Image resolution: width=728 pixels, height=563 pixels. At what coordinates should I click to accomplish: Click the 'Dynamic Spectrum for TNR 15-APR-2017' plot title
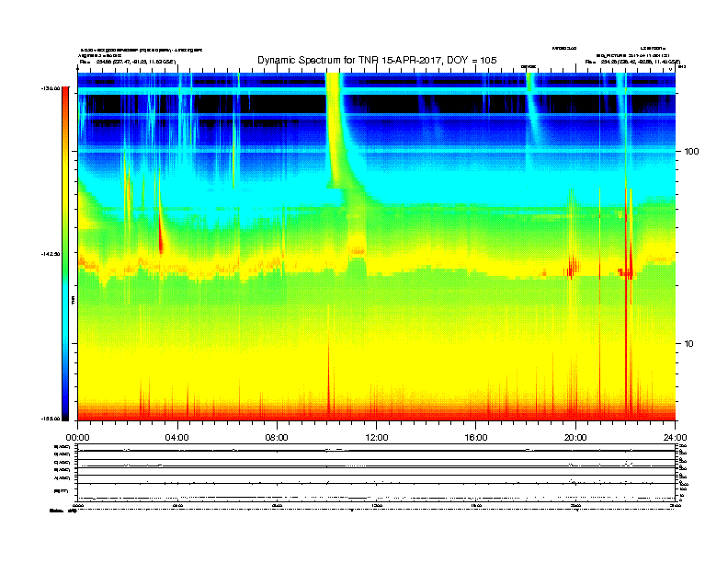coord(377,60)
